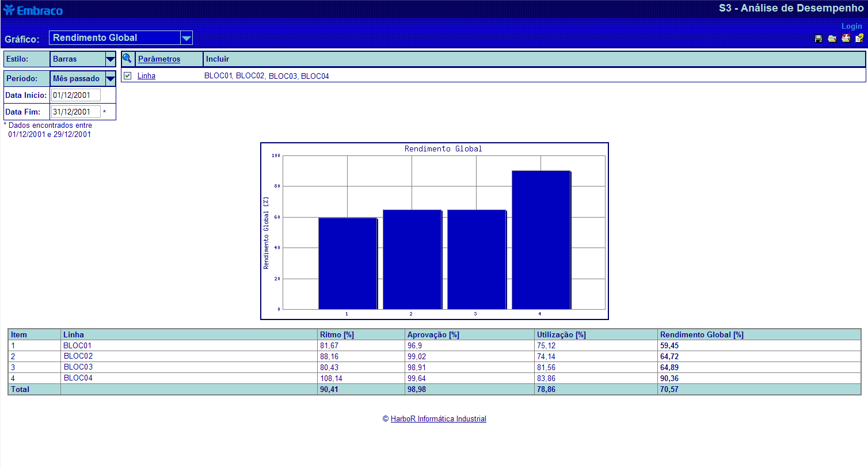This screenshot has height=468, width=868.
Task: Click bar 1 in the chart
Action: tap(348, 264)
